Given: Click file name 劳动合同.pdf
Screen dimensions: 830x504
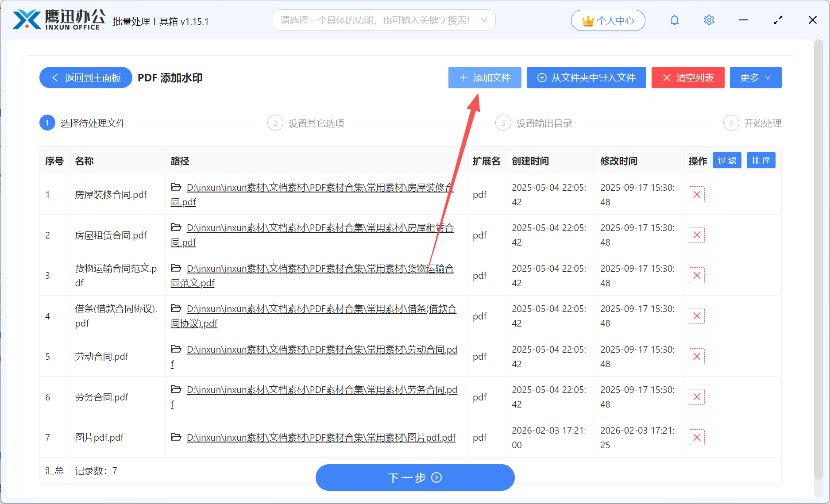Looking at the screenshot, I should tap(101, 356).
